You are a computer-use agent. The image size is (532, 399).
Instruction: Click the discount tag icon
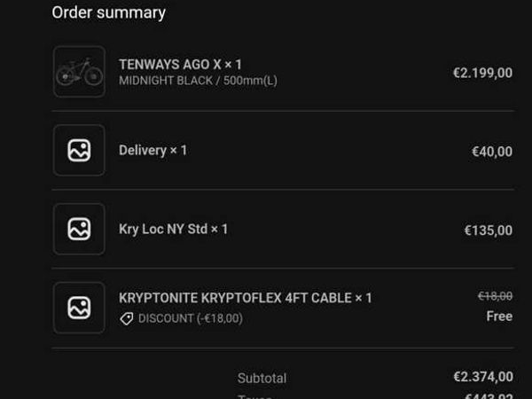pos(127,318)
